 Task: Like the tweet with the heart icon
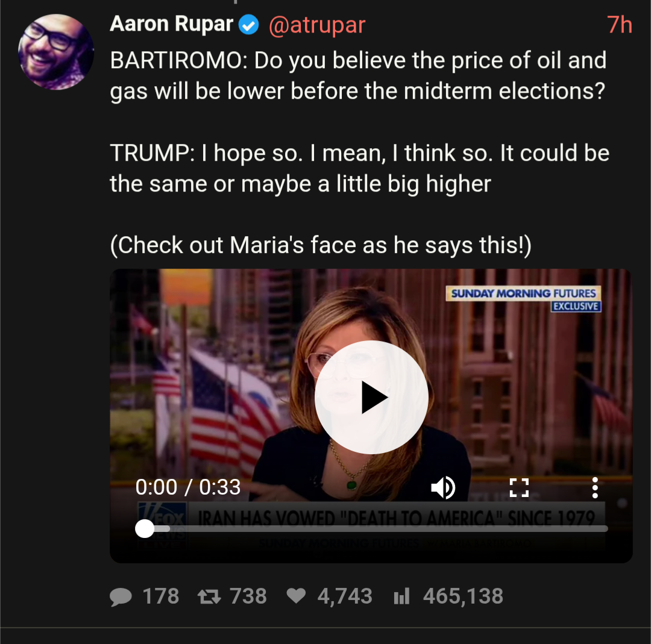click(x=296, y=596)
